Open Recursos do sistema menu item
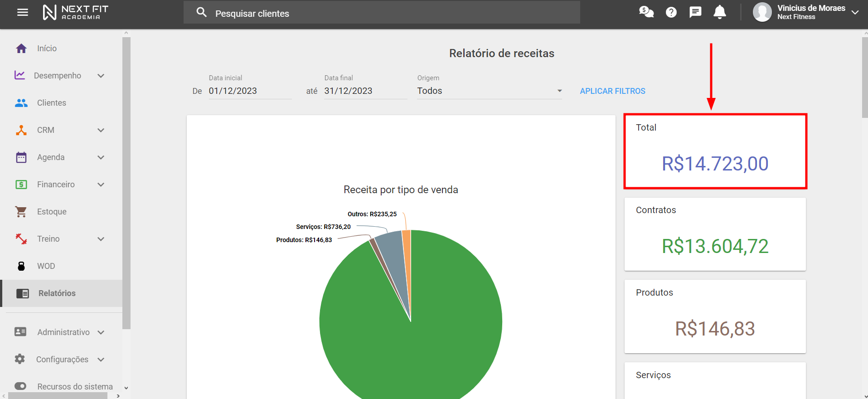Image resolution: width=868 pixels, height=399 pixels. tap(75, 386)
